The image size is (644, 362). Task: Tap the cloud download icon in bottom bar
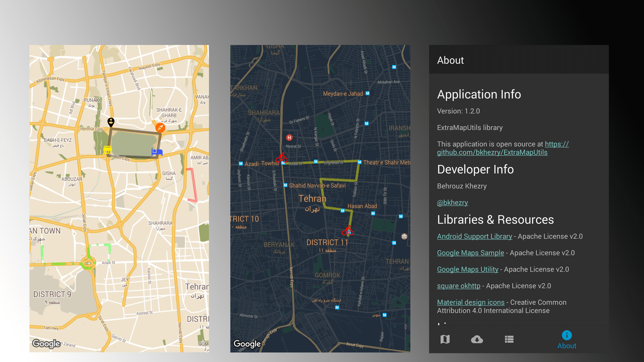[477, 339]
